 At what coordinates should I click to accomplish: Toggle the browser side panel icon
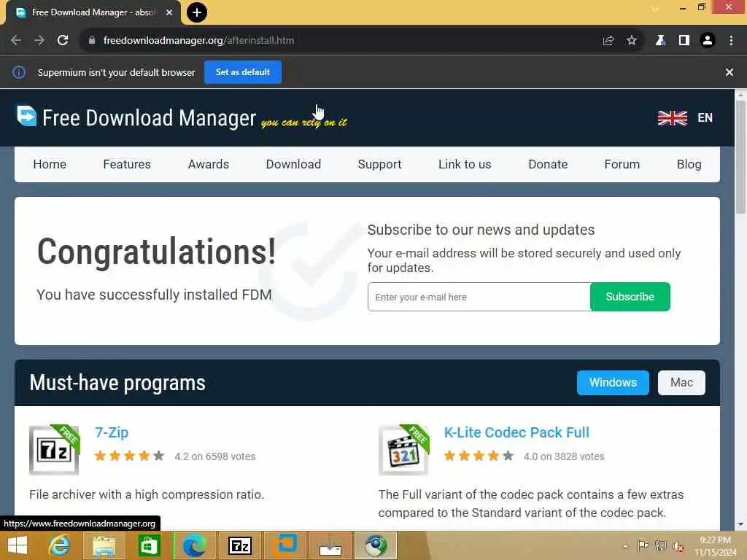coord(684,41)
